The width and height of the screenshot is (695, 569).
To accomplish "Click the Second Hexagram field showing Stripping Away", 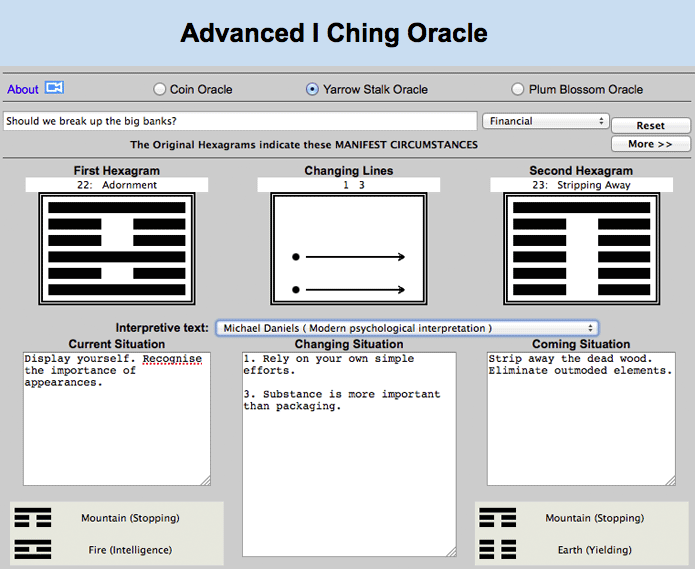I will tap(581, 185).
